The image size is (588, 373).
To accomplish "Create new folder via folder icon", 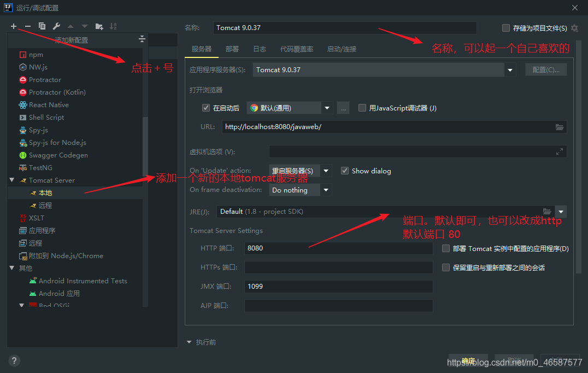I will 99,26.
